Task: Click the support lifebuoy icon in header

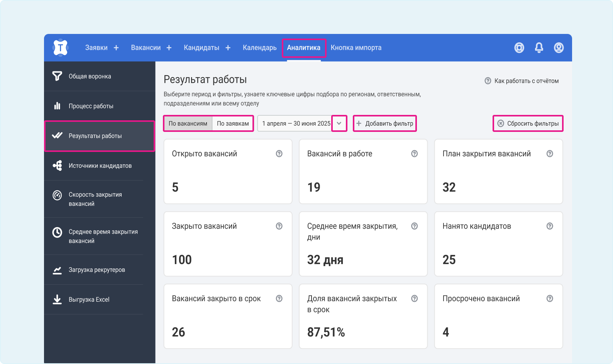Action: click(519, 48)
